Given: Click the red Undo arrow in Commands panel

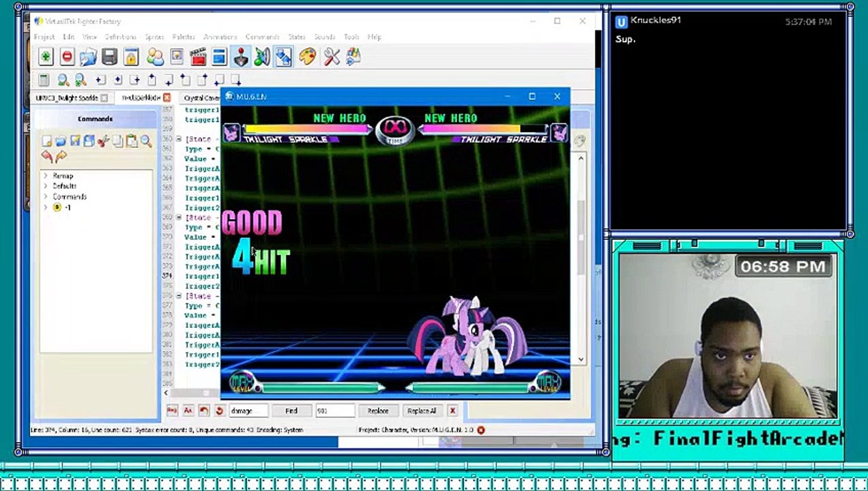Looking at the screenshot, I should click(x=46, y=156).
